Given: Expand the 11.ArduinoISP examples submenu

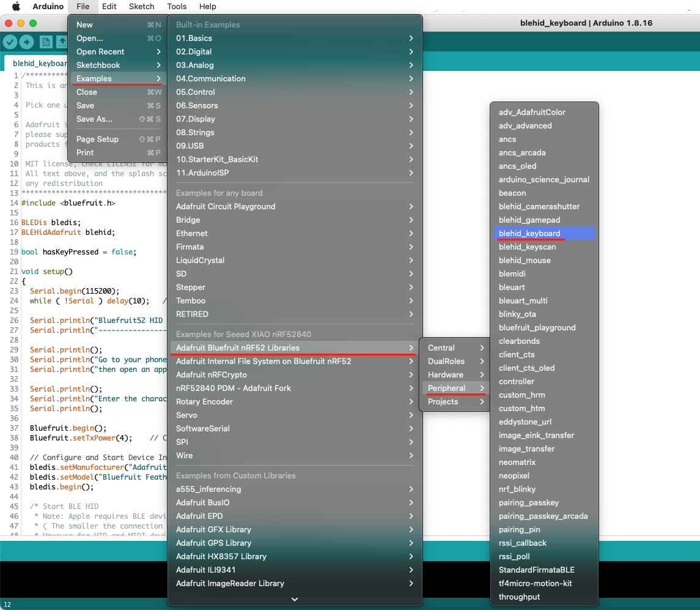Looking at the screenshot, I should tap(295, 173).
